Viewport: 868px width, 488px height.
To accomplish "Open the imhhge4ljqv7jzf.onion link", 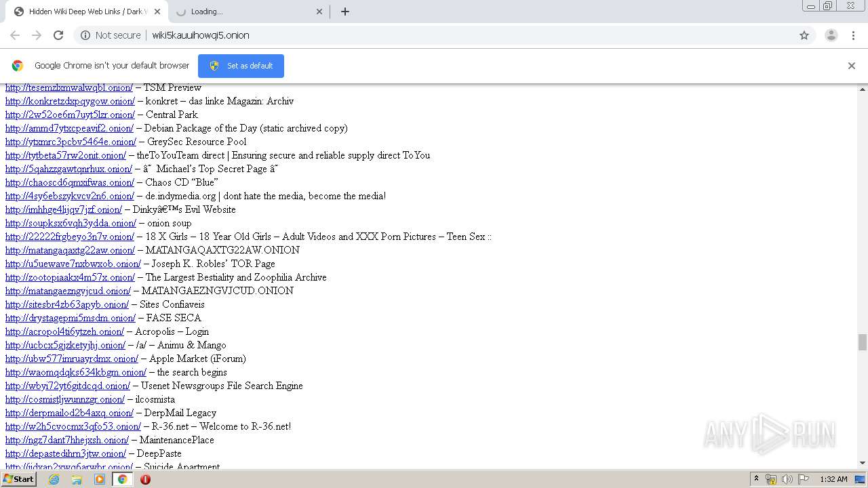I will 64,209.
